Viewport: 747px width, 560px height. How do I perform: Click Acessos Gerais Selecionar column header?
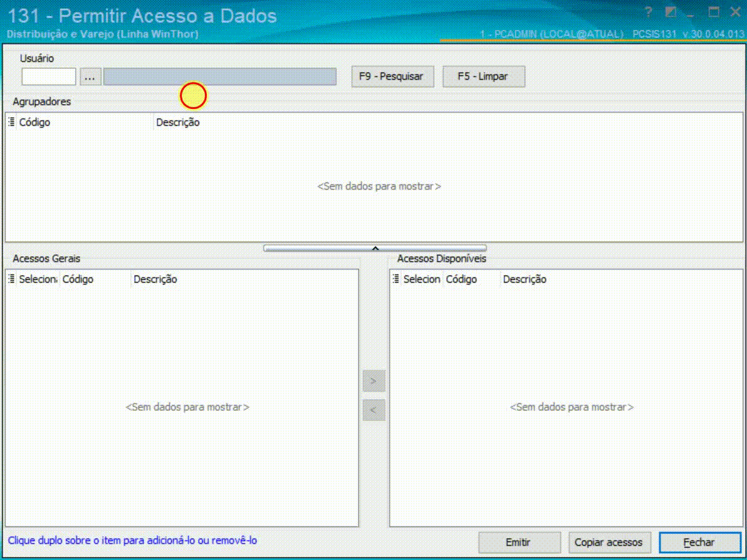pyautogui.click(x=38, y=279)
